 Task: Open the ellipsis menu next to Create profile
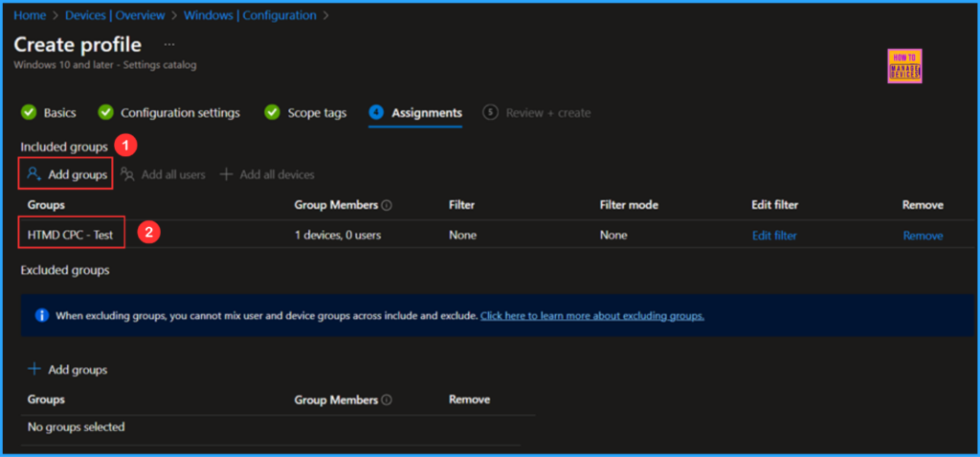click(169, 45)
